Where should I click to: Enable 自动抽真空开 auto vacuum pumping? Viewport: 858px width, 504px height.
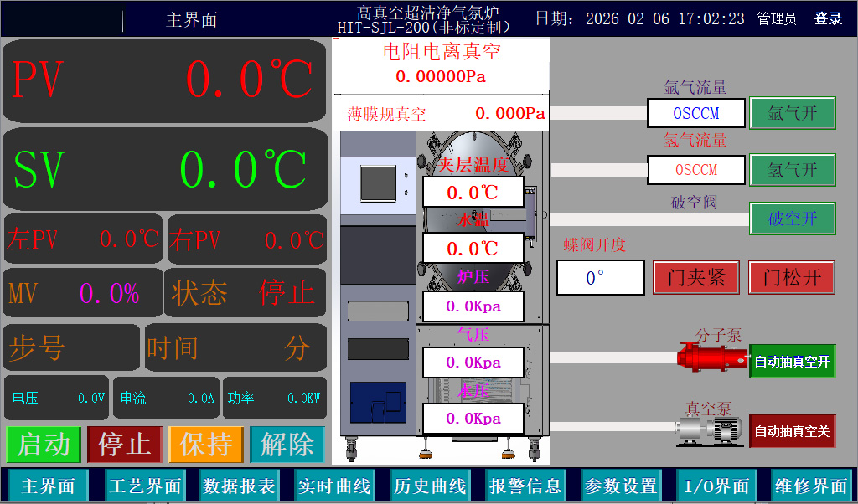click(792, 362)
